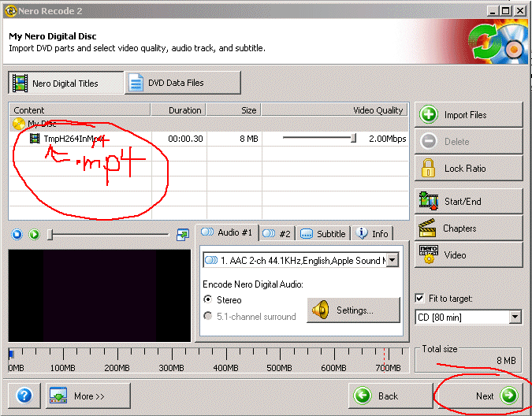Play the video preview
The image size is (532, 416).
pyautogui.click(x=34, y=234)
